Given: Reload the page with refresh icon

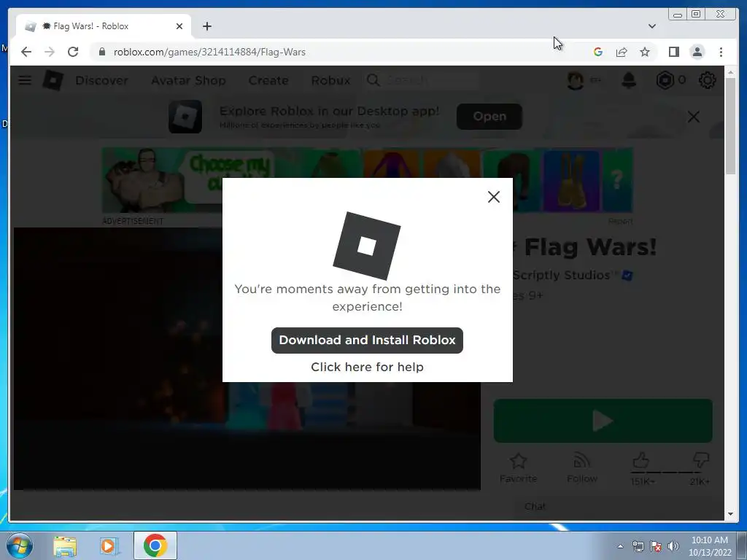Looking at the screenshot, I should click(72, 52).
